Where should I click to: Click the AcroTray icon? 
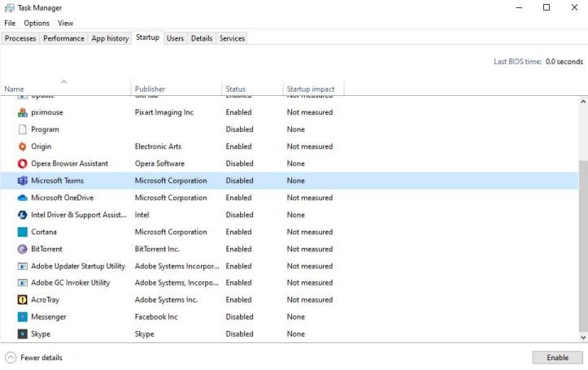pyautogui.click(x=23, y=300)
